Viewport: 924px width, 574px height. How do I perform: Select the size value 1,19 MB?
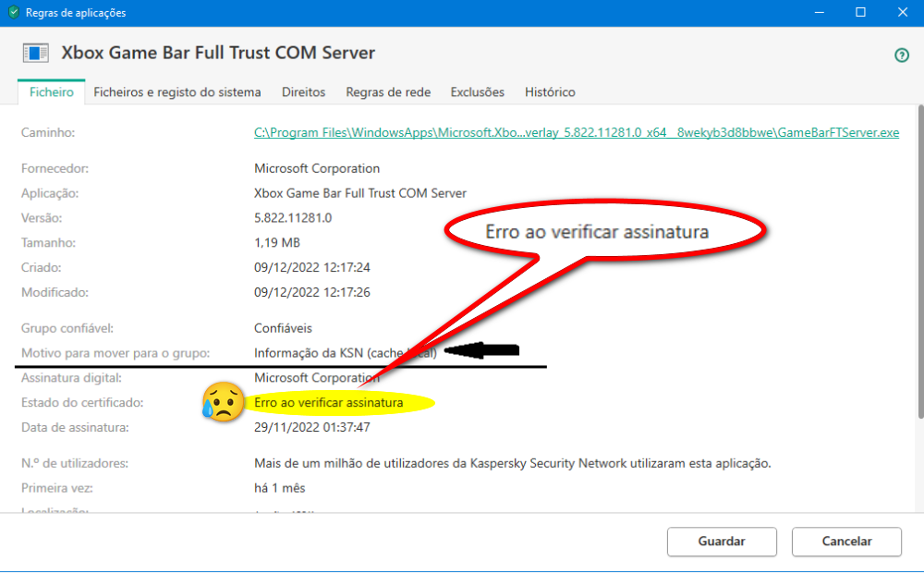click(x=277, y=243)
